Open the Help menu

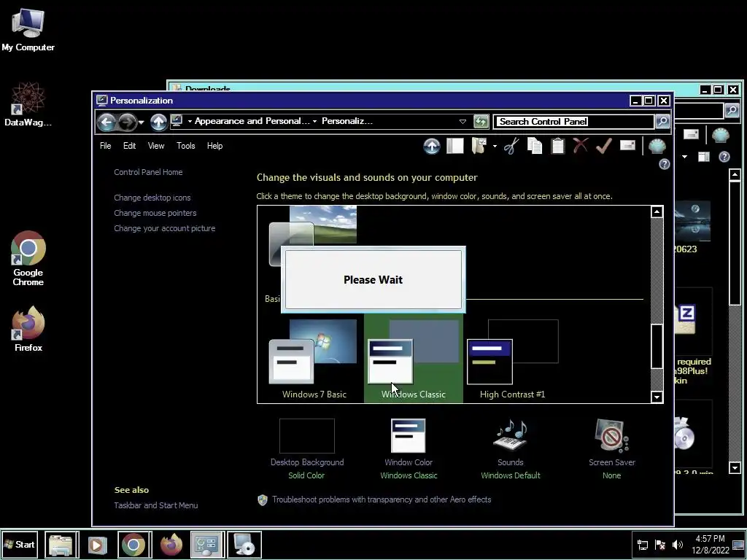click(x=215, y=146)
